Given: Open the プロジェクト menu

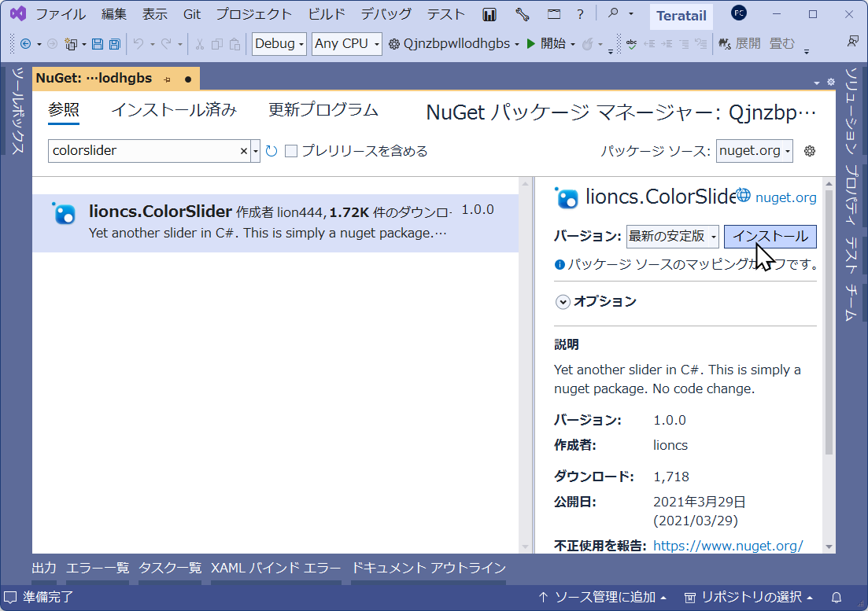Looking at the screenshot, I should (x=254, y=14).
